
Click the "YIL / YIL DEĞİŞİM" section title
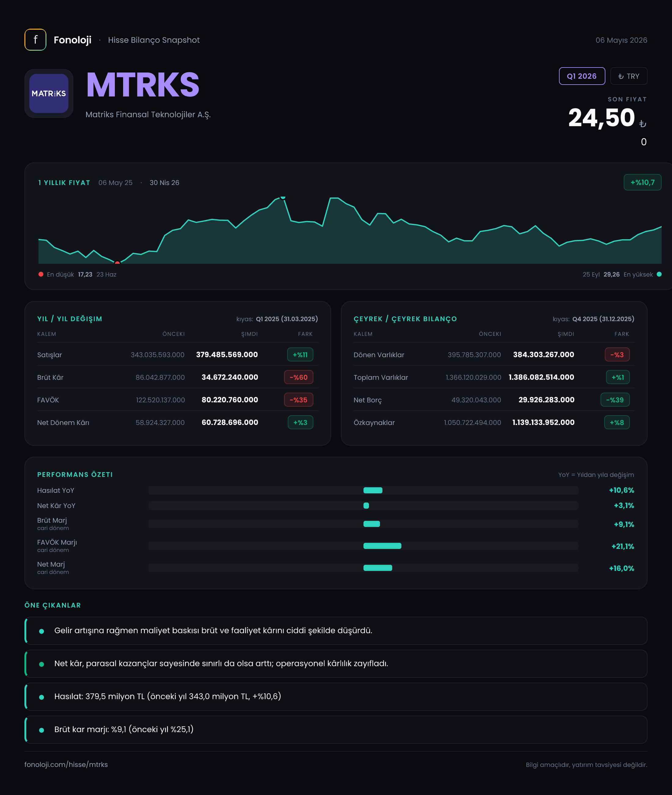(70, 319)
